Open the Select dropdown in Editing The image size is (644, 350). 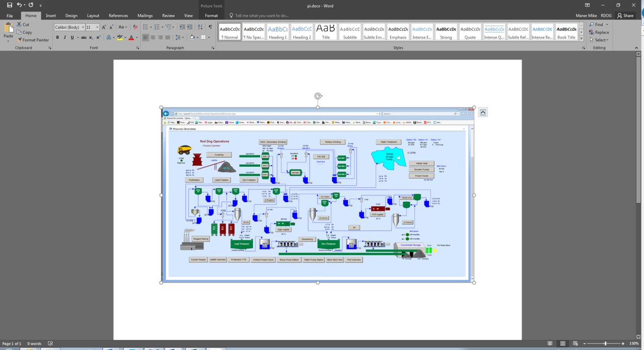point(599,40)
